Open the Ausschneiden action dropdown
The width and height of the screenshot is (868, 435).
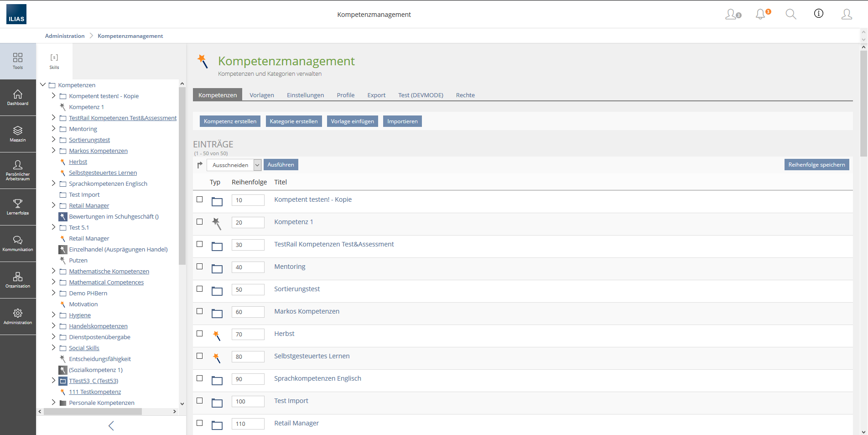[234, 165]
